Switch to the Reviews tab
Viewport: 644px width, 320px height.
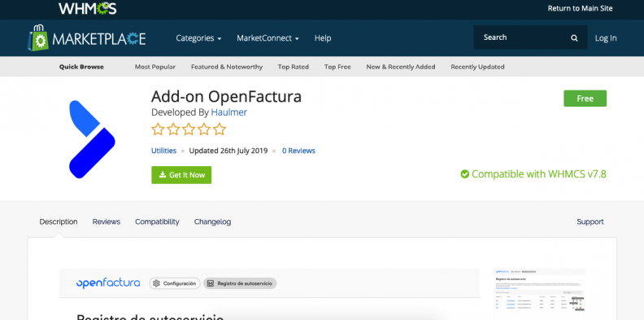coord(107,221)
